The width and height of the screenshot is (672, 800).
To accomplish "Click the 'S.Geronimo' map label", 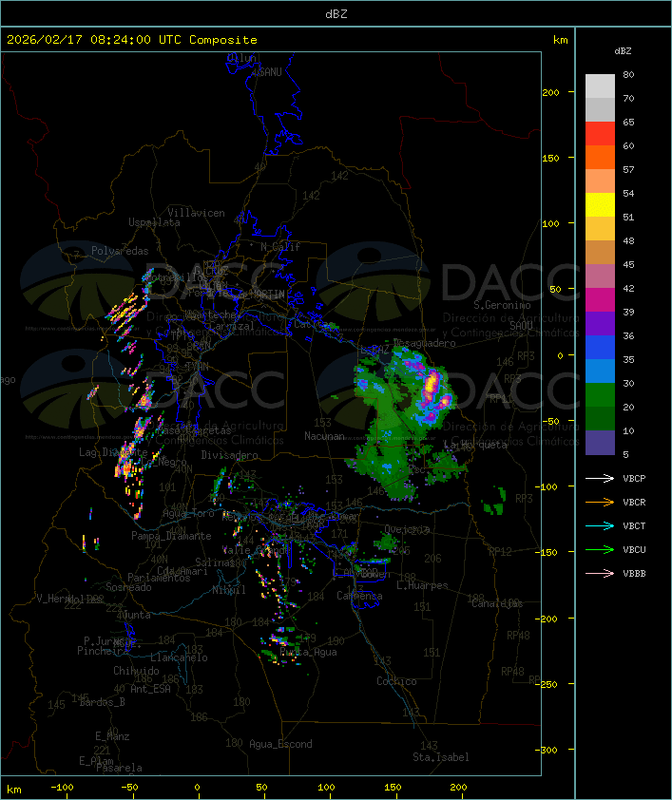I will (502, 305).
